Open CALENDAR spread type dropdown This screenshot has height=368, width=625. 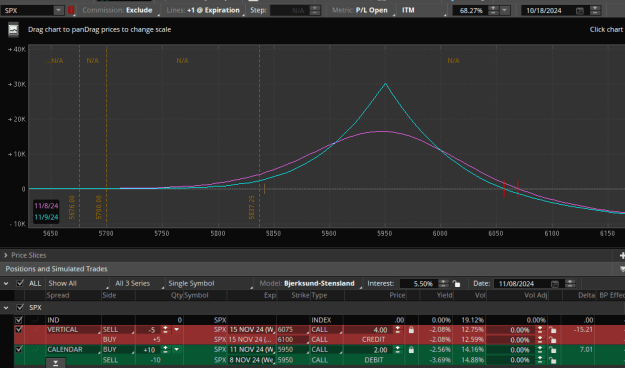tap(73, 350)
